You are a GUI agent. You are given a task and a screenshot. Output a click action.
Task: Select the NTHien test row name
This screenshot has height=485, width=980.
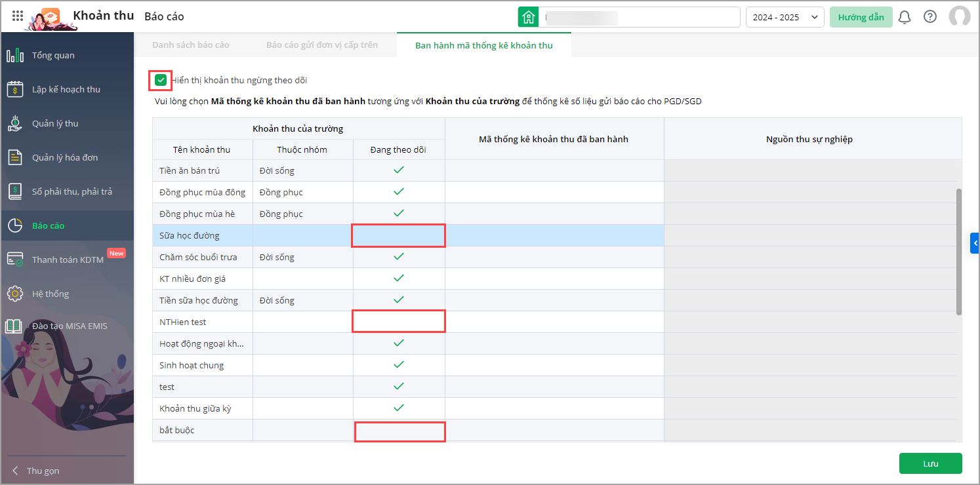pyautogui.click(x=183, y=322)
